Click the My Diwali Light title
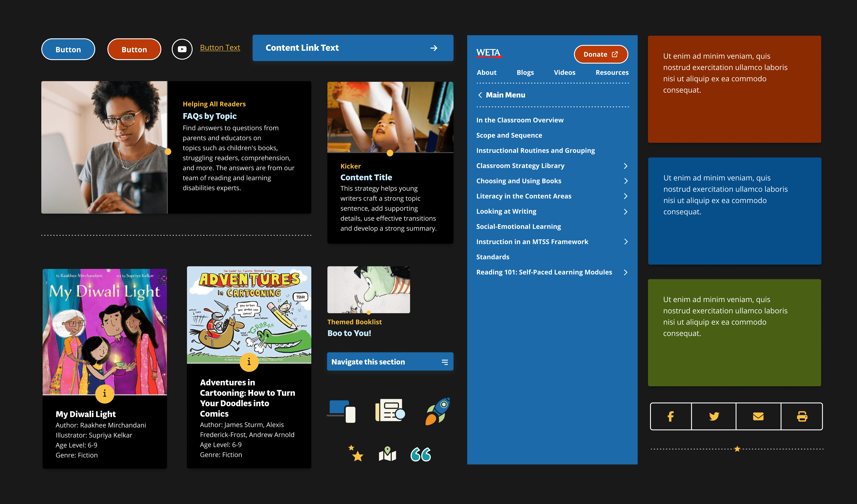 click(x=86, y=414)
